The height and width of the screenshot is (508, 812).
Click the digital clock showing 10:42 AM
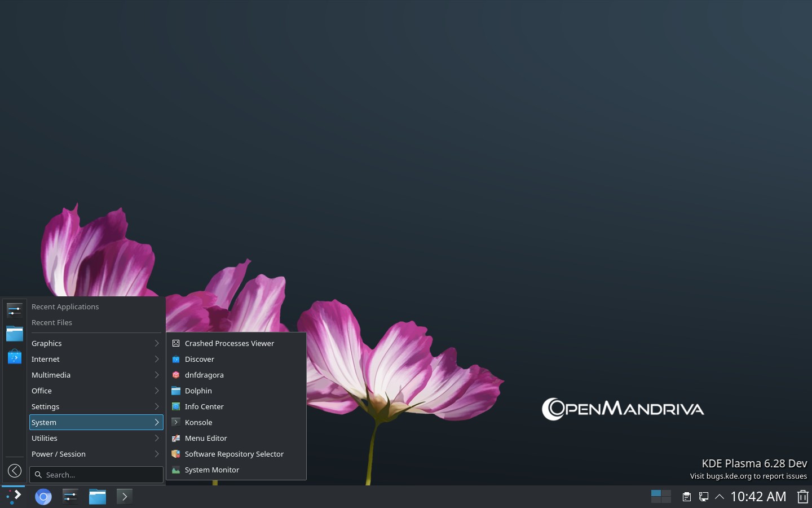[x=758, y=497]
